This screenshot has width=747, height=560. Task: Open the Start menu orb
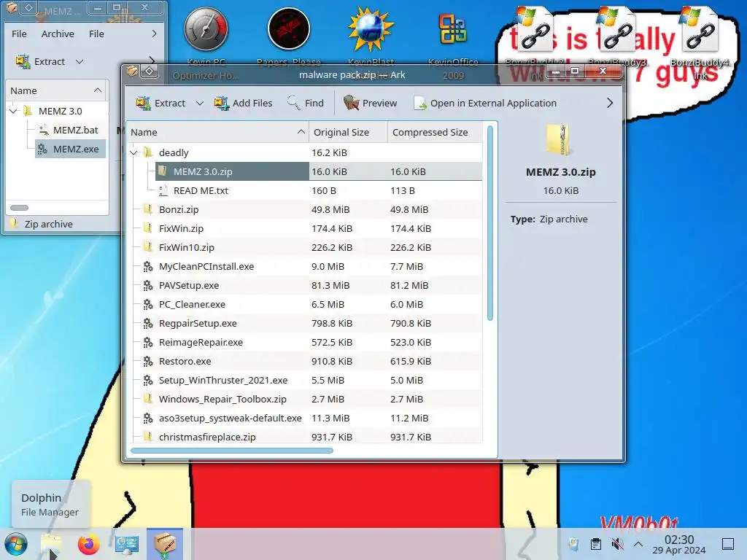click(16, 544)
